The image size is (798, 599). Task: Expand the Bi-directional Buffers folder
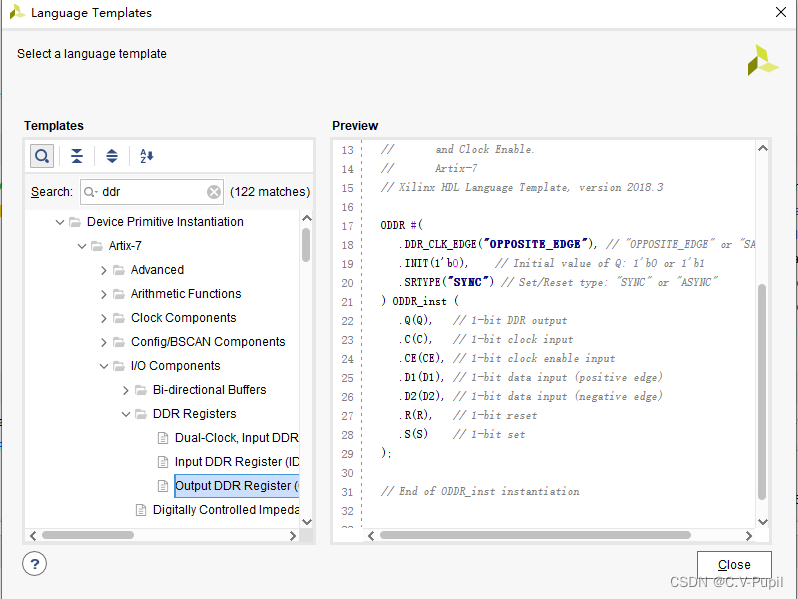coord(126,390)
